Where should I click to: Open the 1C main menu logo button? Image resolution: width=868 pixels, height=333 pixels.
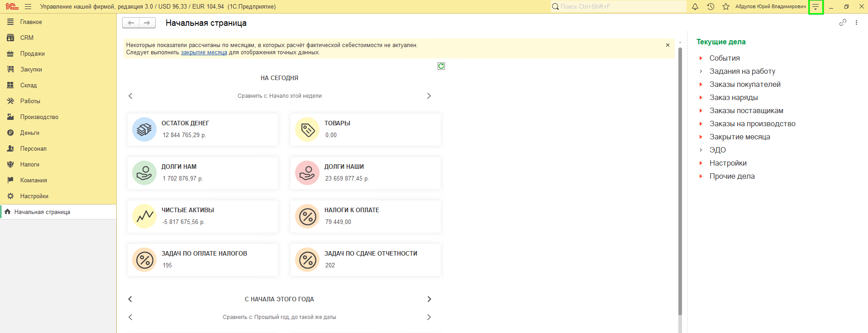[12, 7]
